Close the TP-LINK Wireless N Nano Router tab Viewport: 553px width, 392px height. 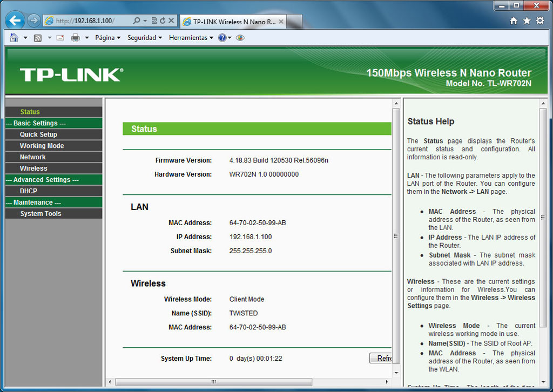coord(281,22)
